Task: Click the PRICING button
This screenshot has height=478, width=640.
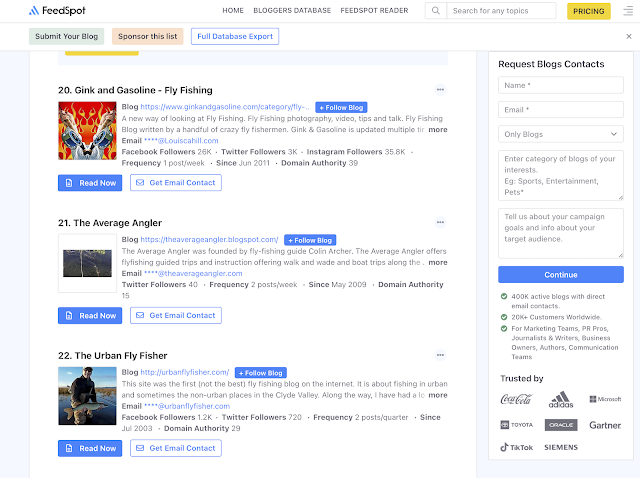Action: click(589, 11)
